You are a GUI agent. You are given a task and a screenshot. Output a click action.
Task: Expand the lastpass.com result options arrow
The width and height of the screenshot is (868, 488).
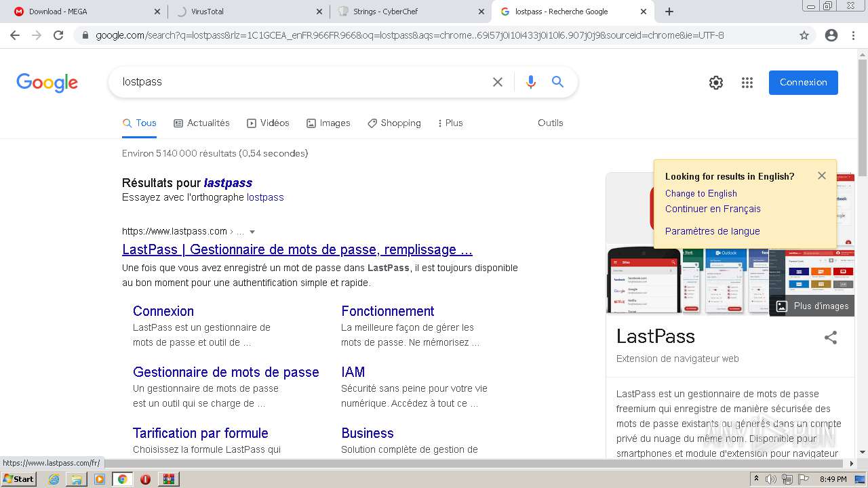click(252, 232)
